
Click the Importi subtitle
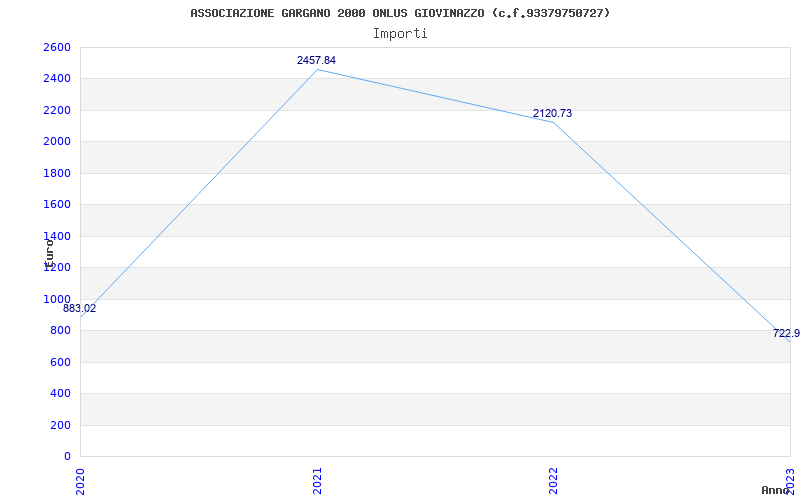400,34
